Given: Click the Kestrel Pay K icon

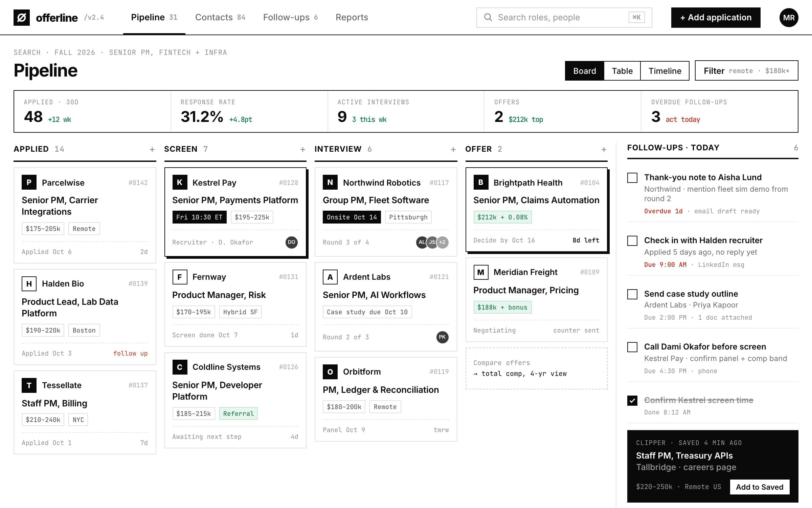Looking at the screenshot, I should [x=180, y=182].
